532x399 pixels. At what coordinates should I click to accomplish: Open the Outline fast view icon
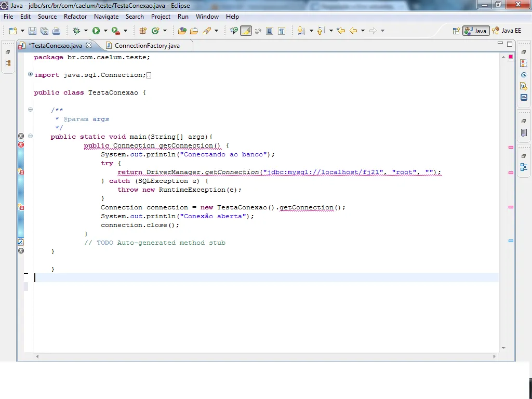pos(524,167)
